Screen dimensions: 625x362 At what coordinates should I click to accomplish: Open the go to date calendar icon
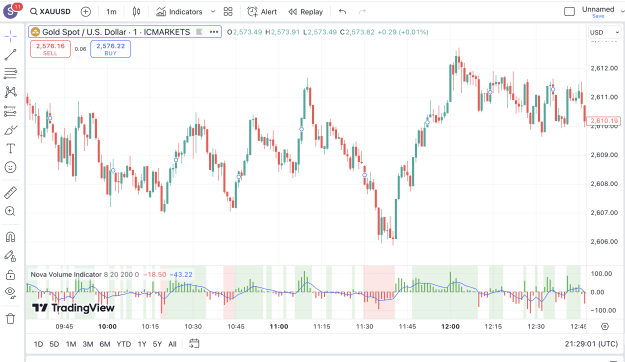(194, 344)
